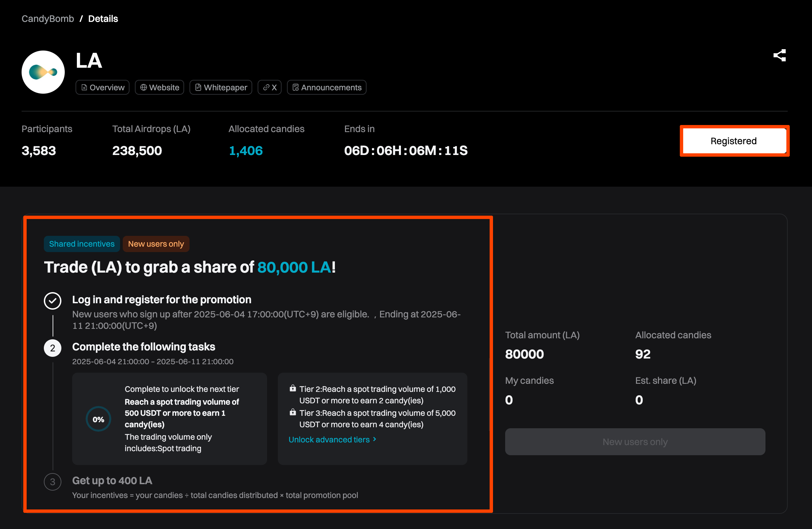The image size is (812, 529).
Task: Click the orange New users only tag
Action: click(156, 244)
